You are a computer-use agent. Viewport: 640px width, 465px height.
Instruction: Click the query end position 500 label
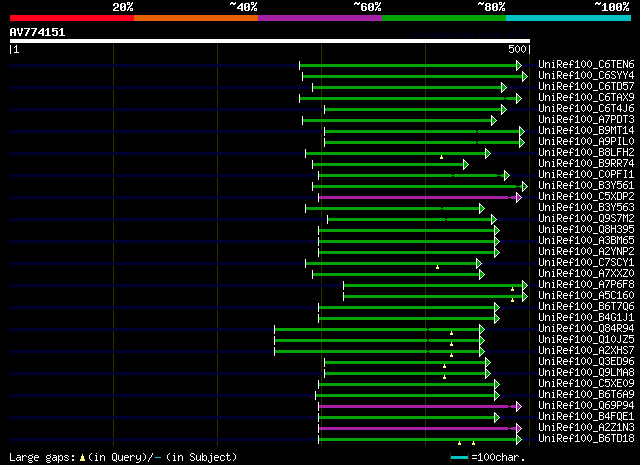(517, 49)
